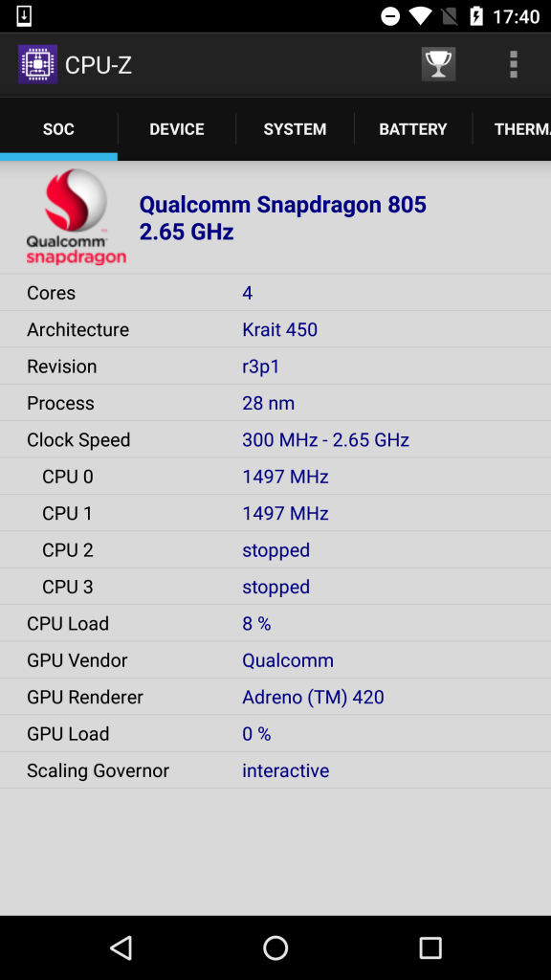Screen dimensions: 551x980
Task: Open the partially visible THERMAL tab
Action: 513,129
